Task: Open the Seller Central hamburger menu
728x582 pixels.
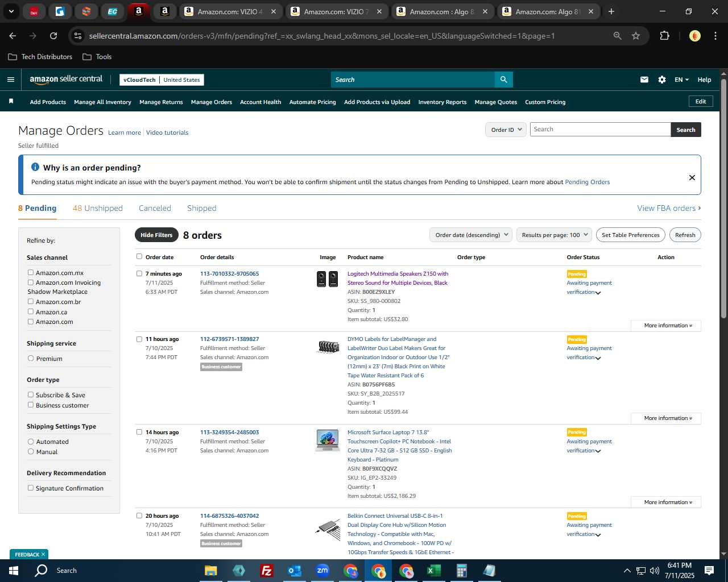Action: [10, 80]
